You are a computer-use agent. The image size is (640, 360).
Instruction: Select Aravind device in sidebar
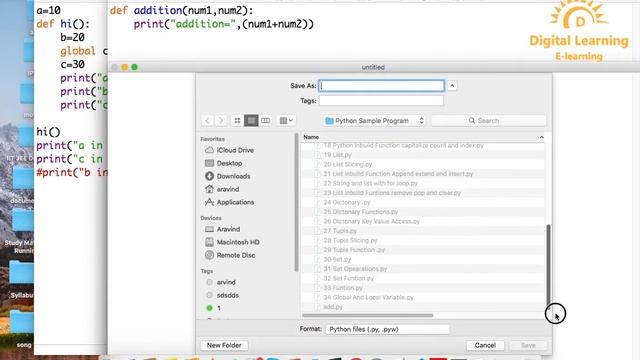(x=222, y=229)
